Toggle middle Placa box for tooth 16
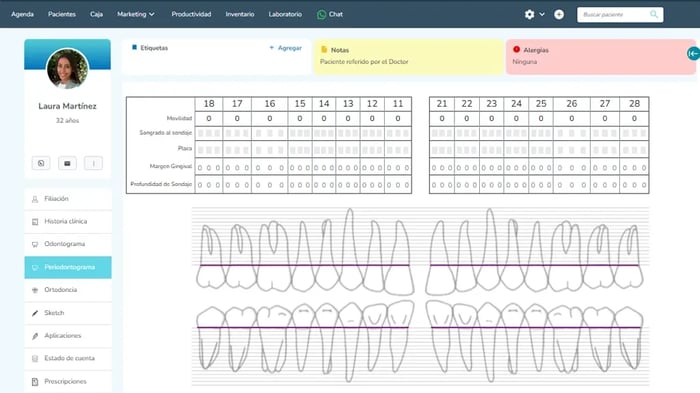 pyautogui.click(x=270, y=150)
